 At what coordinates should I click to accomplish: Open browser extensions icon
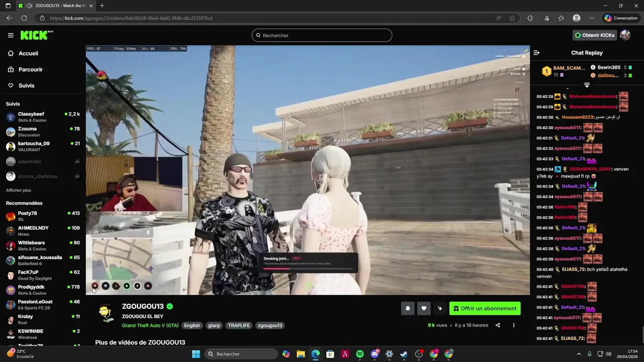pyautogui.click(x=530, y=18)
